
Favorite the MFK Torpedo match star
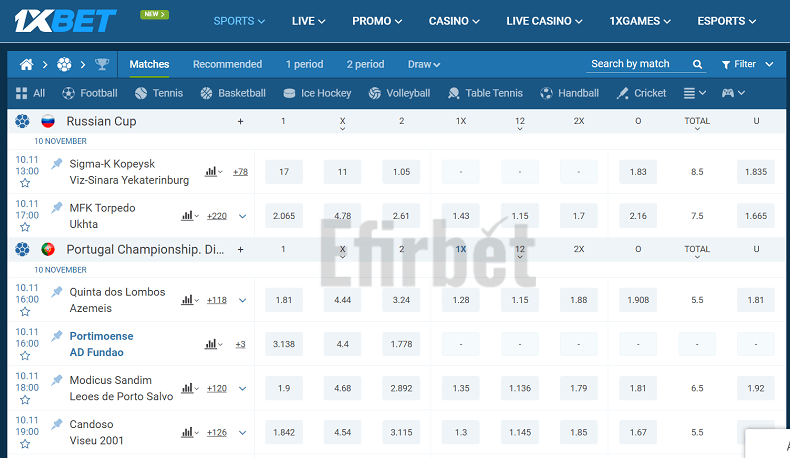25,227
